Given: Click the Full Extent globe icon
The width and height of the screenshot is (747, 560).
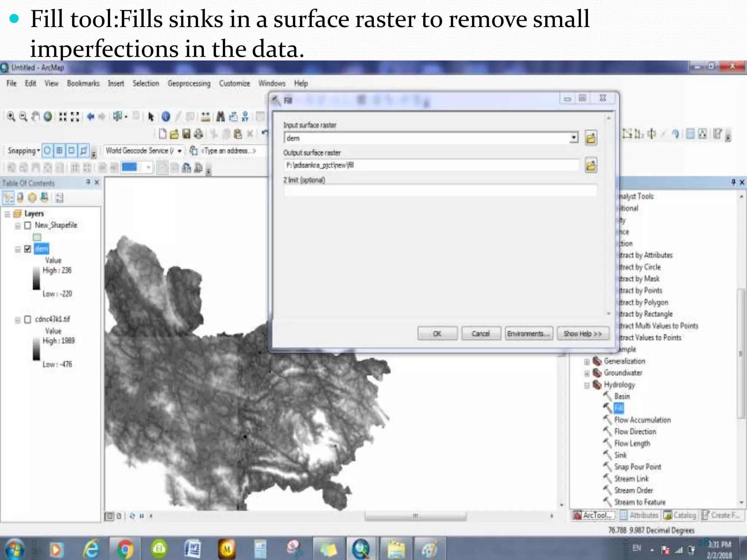Looking at the screenshot, I should pyautogui.click(x=48, y=117).
